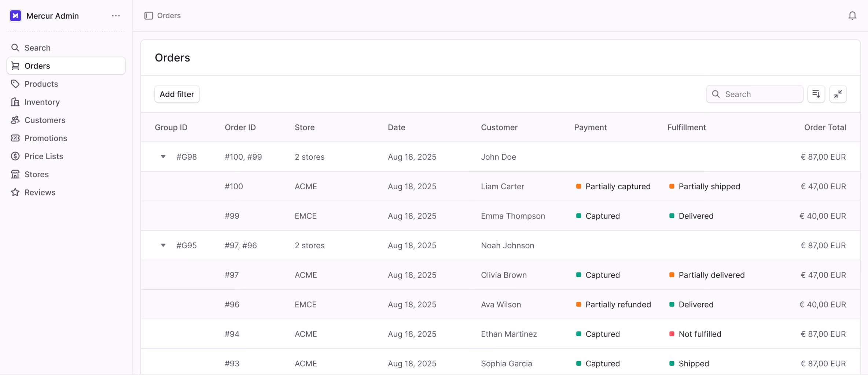Open order #97 row
Viewport: 868px width, 375px height.
pyautogui.click(x=500, y=275)
